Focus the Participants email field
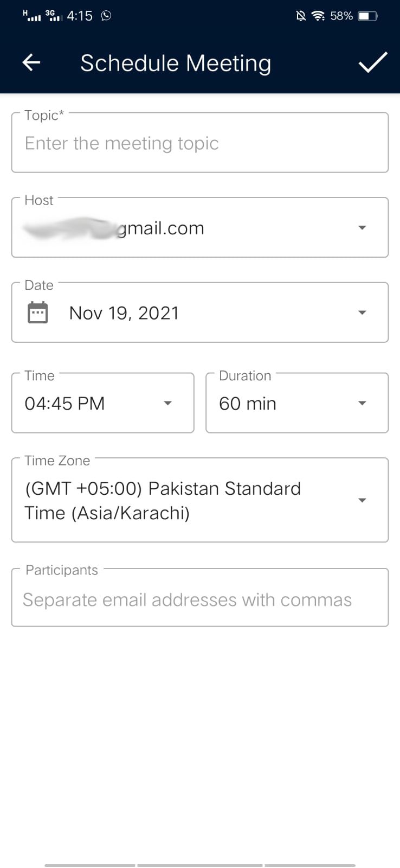This screenshot has height=868, width=400. pyautogui.click(x=199, y=599)
